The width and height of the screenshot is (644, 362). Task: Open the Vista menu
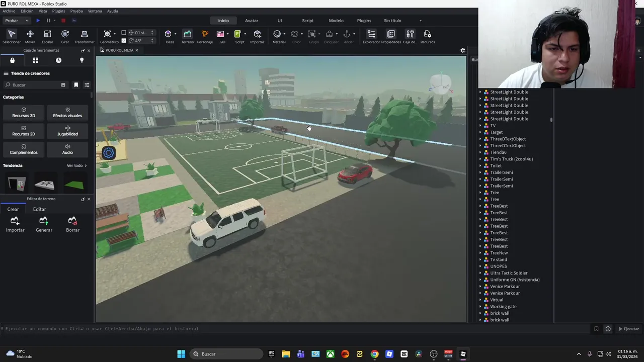[x=43, y=11]
